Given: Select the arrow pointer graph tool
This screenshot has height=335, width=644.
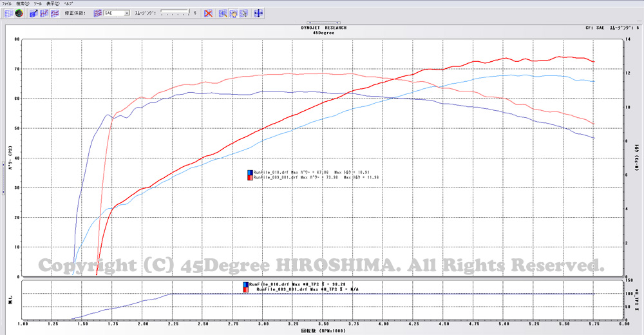Looking at the screenshot, I should 243,13.
